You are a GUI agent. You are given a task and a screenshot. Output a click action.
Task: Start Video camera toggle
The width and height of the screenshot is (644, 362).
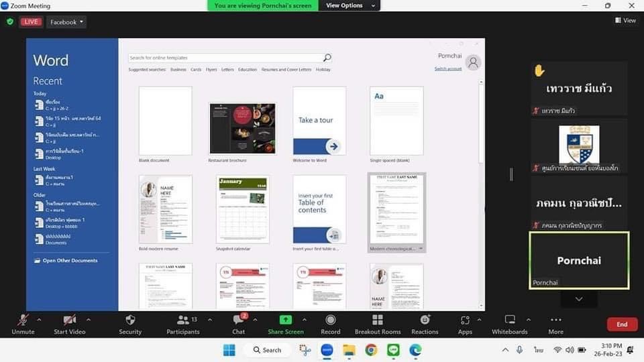click(69, 320)
